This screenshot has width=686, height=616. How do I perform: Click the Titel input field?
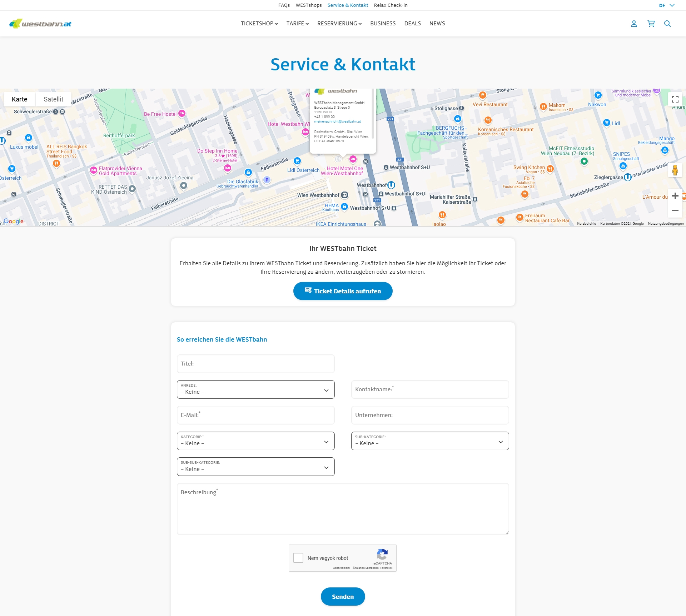pyautogui.click(x=256, y=364)
